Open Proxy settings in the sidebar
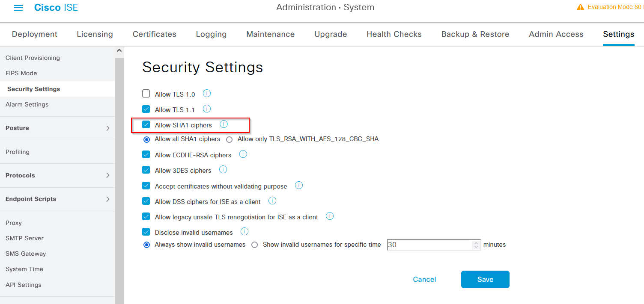The width and height of the screenshot is (644, 304). pos(14,223)
